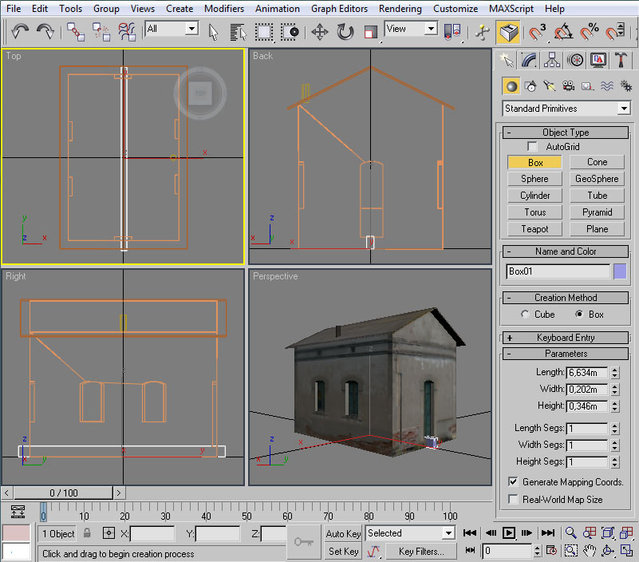This screenshot has width=639, height=562.
Task: Click the Teapot primitive button
Action: [534, 229]
